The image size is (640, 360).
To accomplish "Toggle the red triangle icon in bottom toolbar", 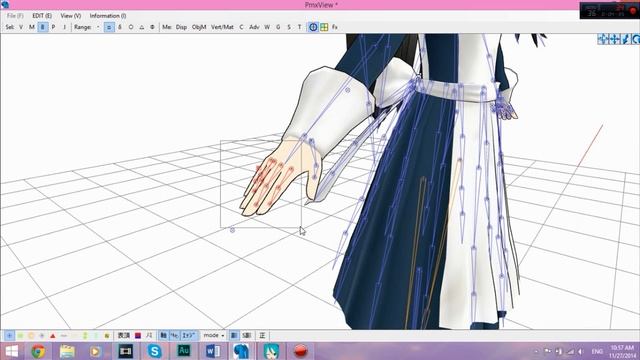I will click(x=53, y=336).
